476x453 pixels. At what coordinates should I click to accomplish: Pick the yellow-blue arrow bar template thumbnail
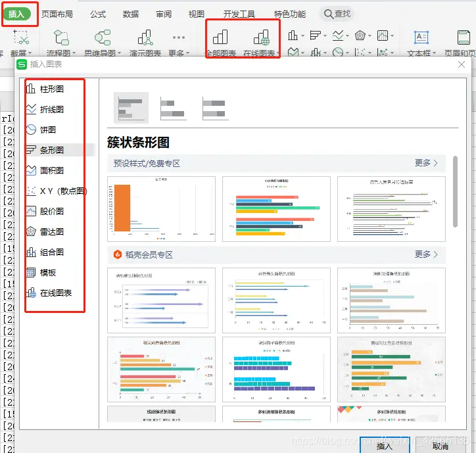tap(276, 300)
